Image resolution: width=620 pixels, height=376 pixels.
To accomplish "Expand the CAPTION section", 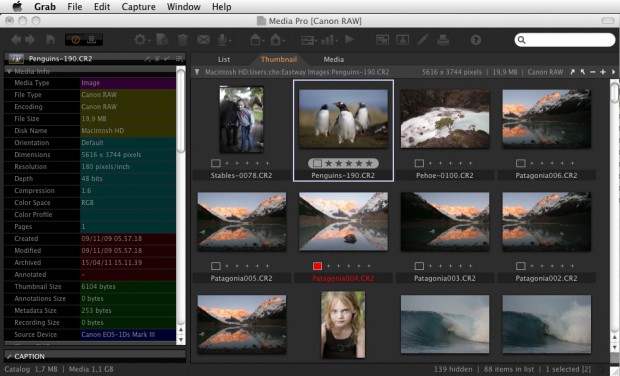I will pos(9,356).
